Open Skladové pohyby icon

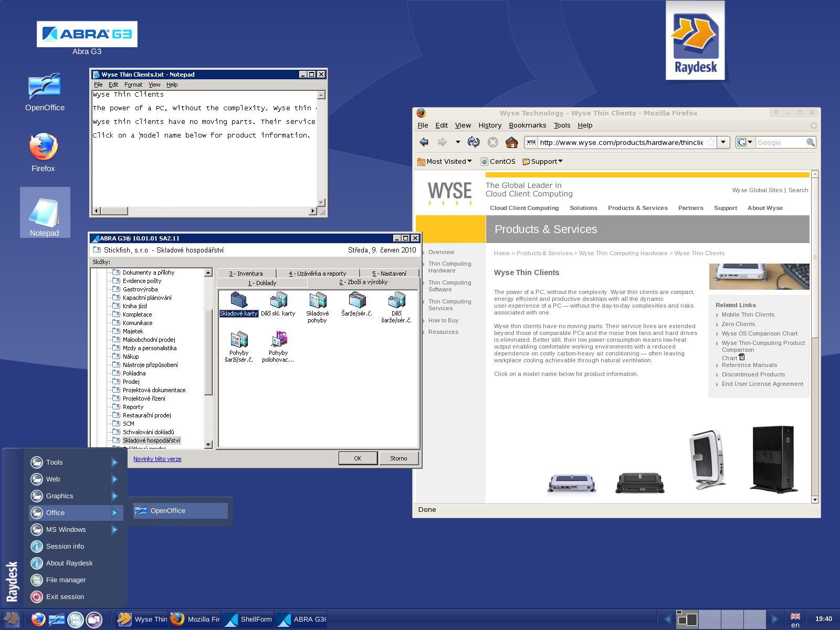pos(318,307)
